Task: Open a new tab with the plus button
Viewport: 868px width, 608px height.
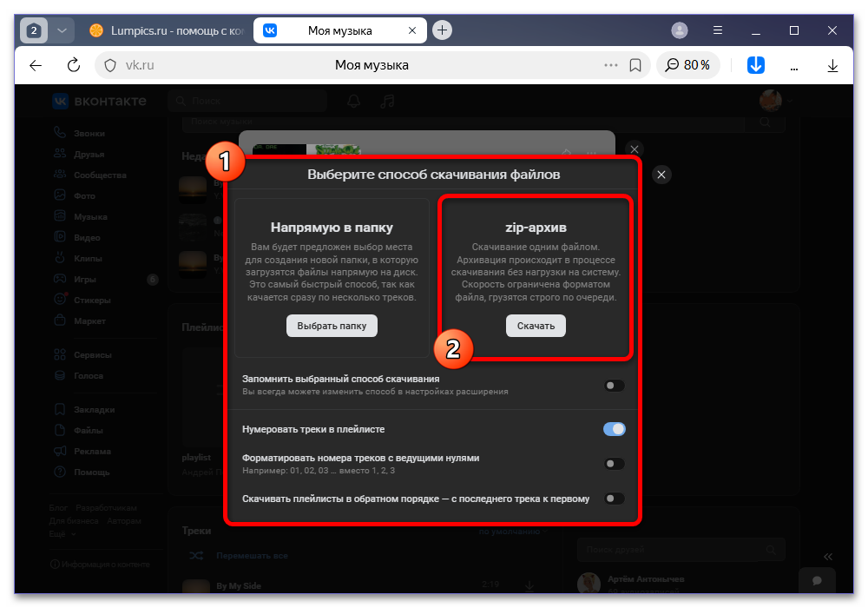Action: 442,30
